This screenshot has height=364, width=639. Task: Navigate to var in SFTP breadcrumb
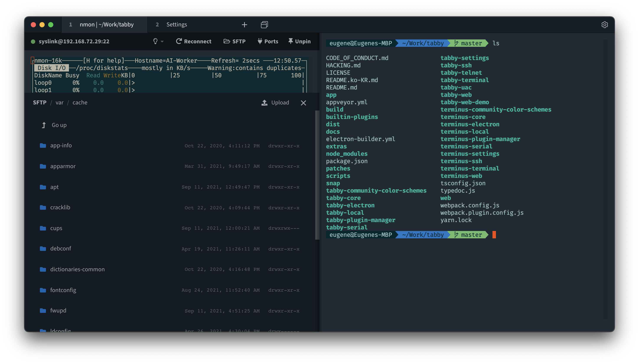(x=60, y=102)
